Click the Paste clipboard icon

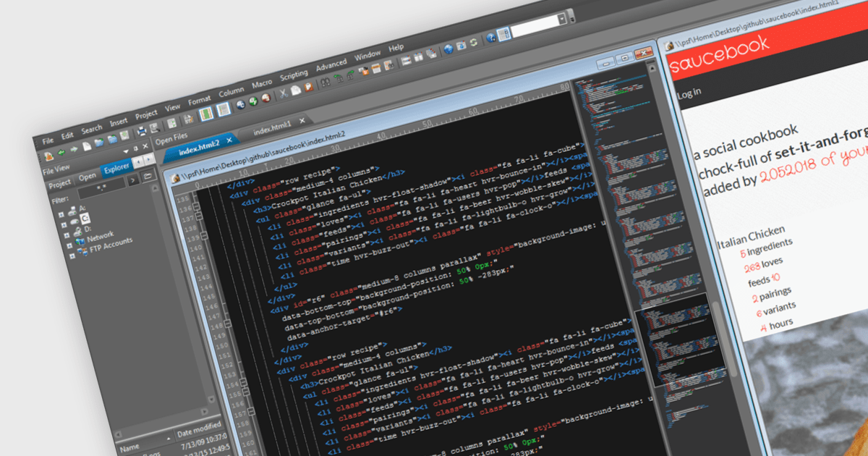pos(309,86)
